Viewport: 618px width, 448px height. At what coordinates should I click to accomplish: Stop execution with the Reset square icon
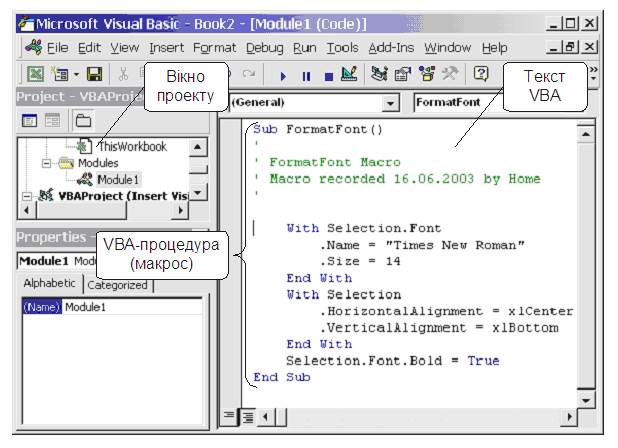[x=328, y=76]
